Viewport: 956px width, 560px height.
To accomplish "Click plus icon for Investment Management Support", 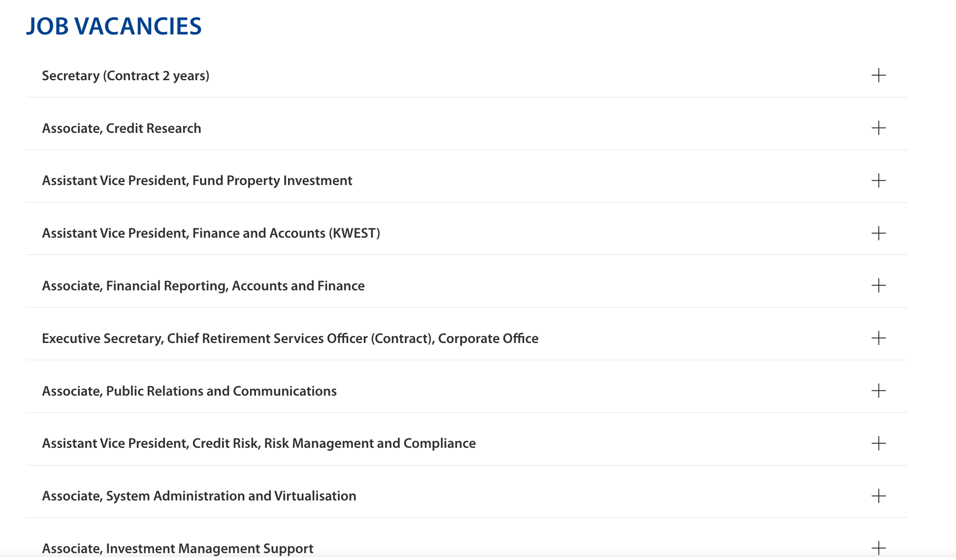I will [878, 548].
